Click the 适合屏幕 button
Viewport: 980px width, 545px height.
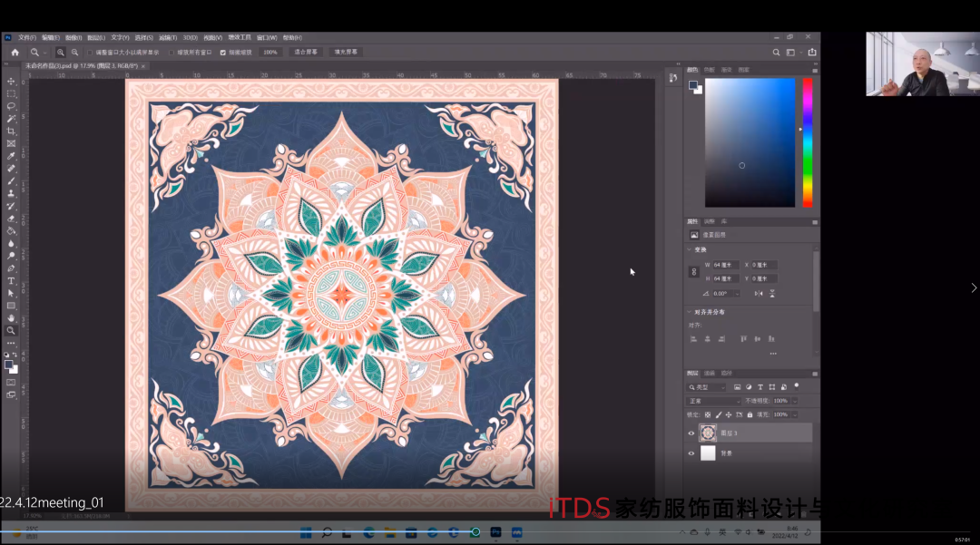(x=306, y=53)
